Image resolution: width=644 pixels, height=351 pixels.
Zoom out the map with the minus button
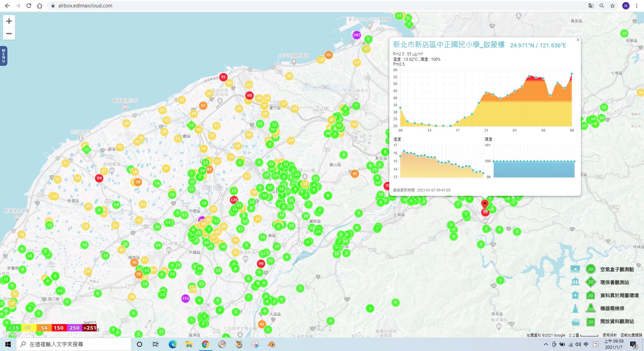(9, 34)
